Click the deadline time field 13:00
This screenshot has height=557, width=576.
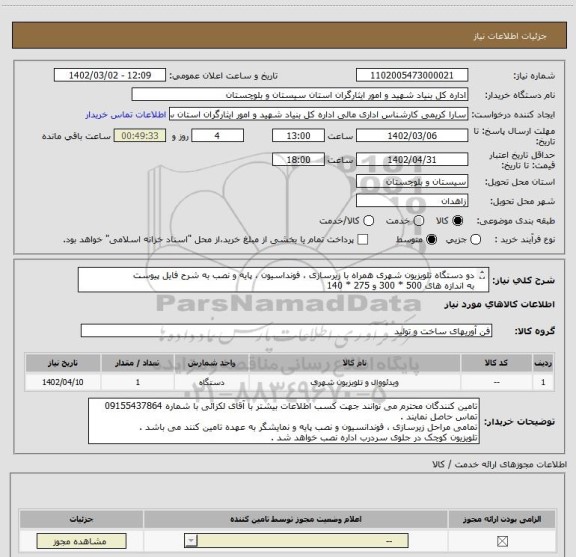point(298,136)
